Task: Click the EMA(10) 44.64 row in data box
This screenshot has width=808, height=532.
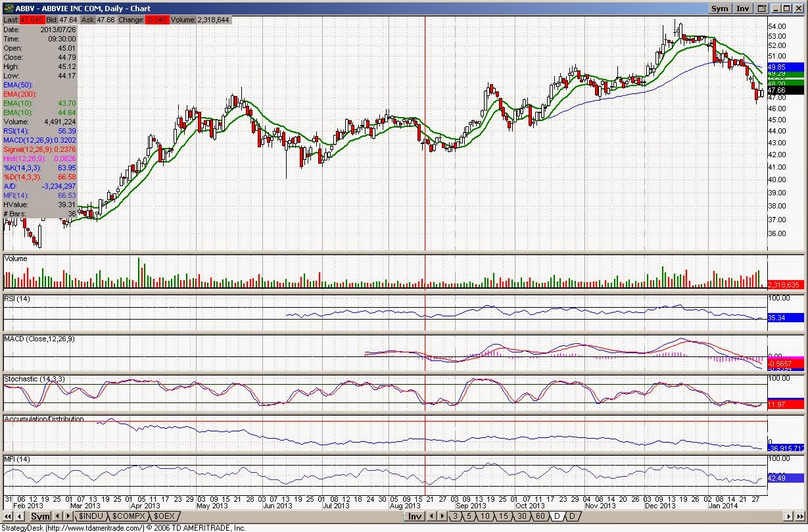Action: [40, 112]
